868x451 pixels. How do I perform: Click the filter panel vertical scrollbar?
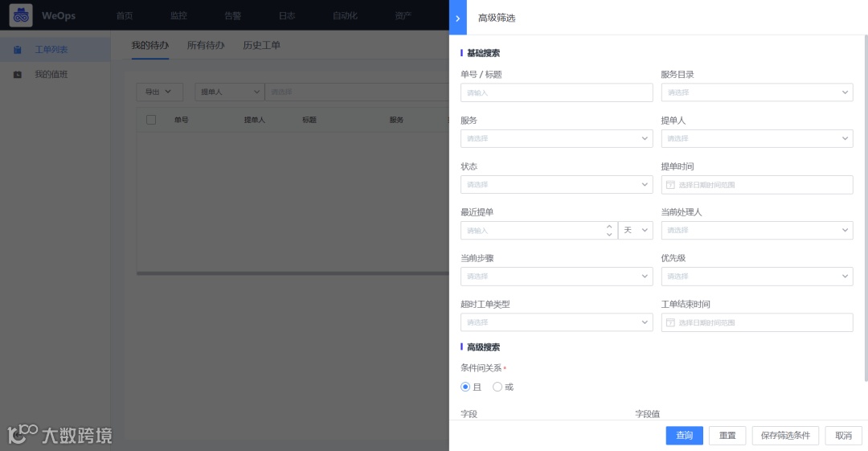click(866, 207)
